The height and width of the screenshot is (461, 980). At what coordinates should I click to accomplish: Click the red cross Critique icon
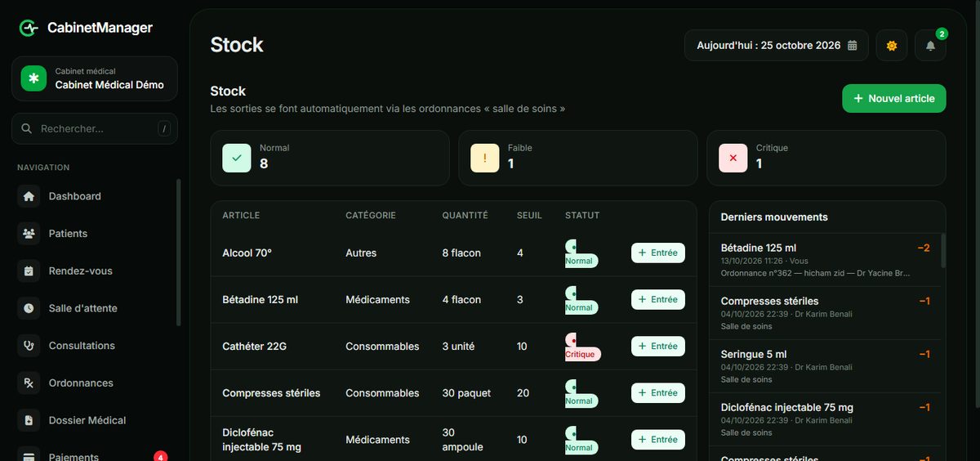(x=733, y=158)
